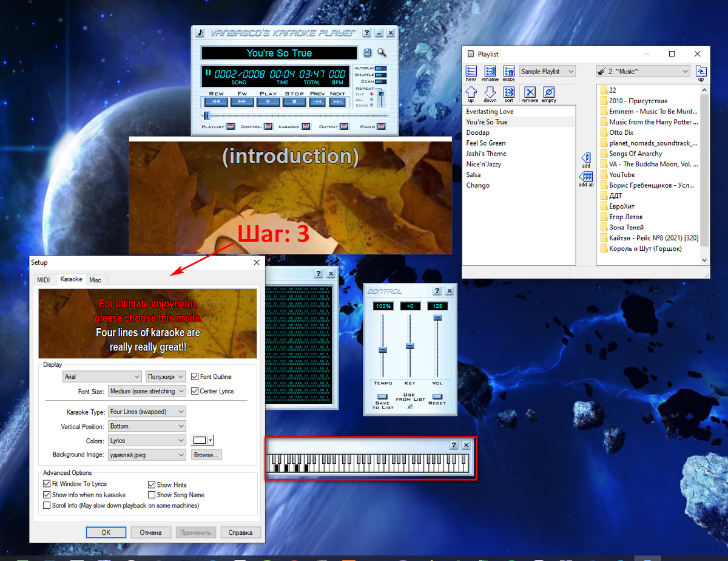Toggle the Playlist window button in the player
728x561 pixels.
[230, 127]
